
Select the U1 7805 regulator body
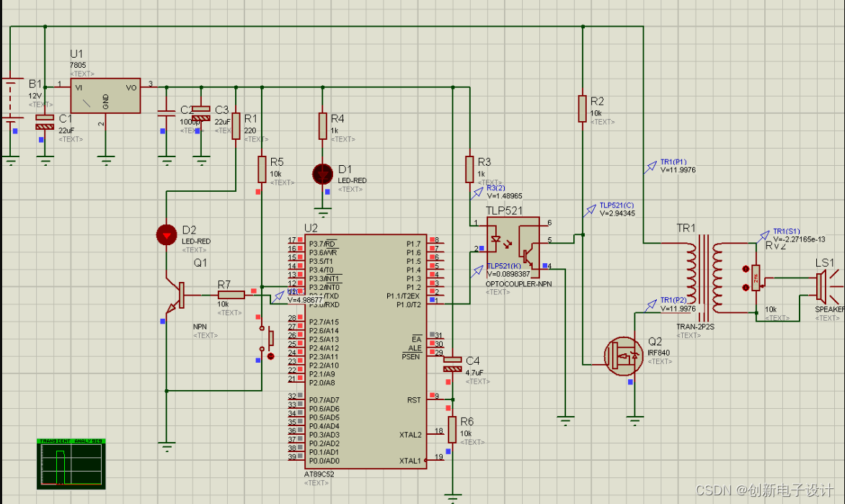[105, 96]
